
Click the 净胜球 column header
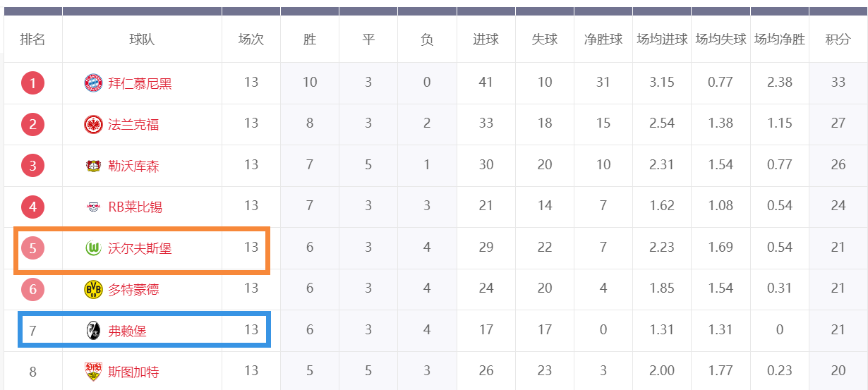[603, 39]
